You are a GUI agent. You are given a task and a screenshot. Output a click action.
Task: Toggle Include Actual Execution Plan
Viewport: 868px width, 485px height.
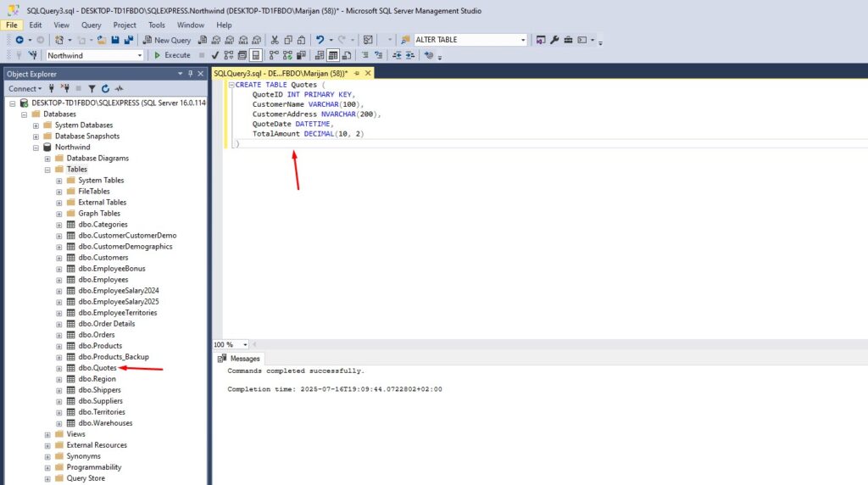[274, 55]
